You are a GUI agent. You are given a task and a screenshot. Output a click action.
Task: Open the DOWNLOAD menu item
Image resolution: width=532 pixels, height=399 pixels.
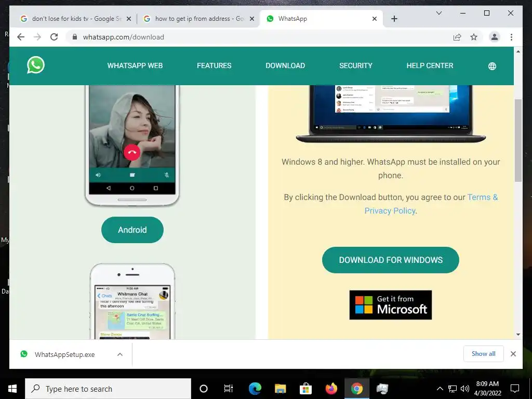(285, 66)
